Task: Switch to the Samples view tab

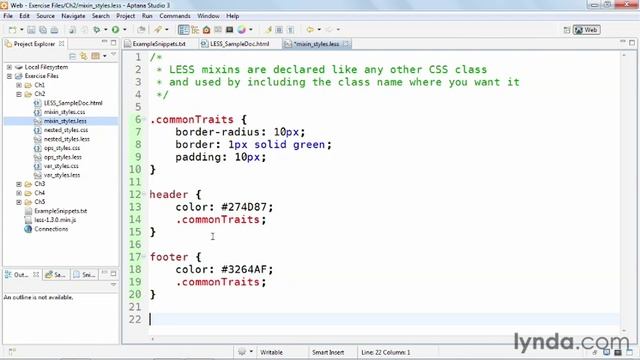Action: click(x=56, y=275)
